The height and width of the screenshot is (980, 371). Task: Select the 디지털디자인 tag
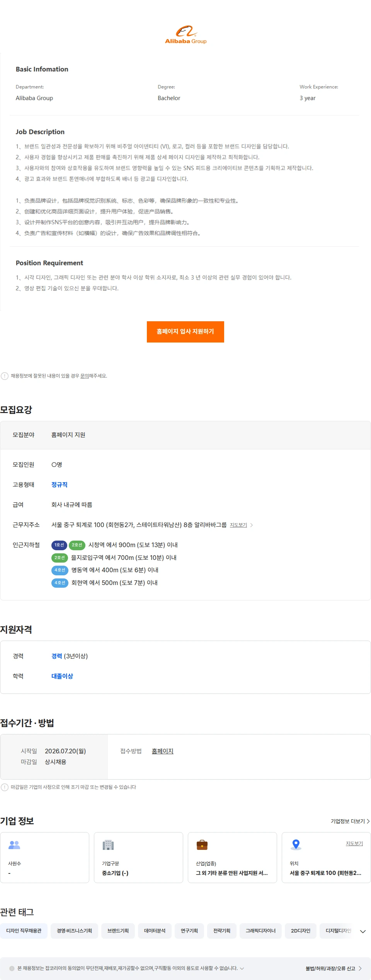(338, 931)
